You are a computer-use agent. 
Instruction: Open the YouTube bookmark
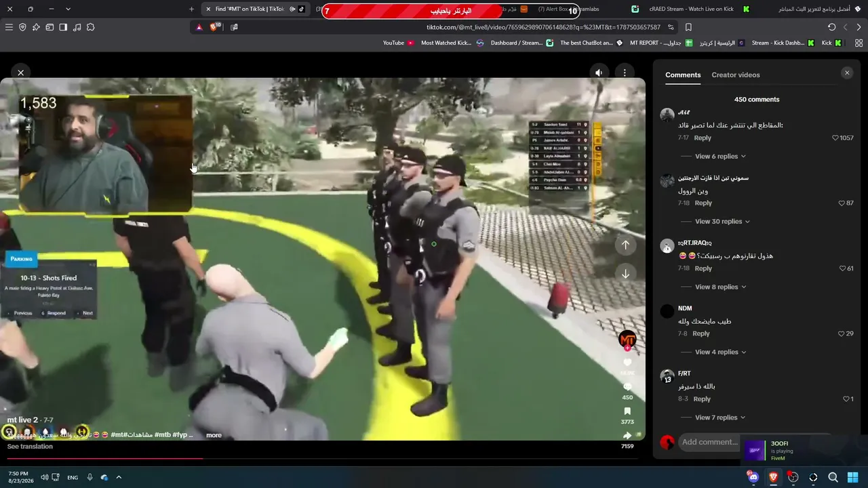398,43
